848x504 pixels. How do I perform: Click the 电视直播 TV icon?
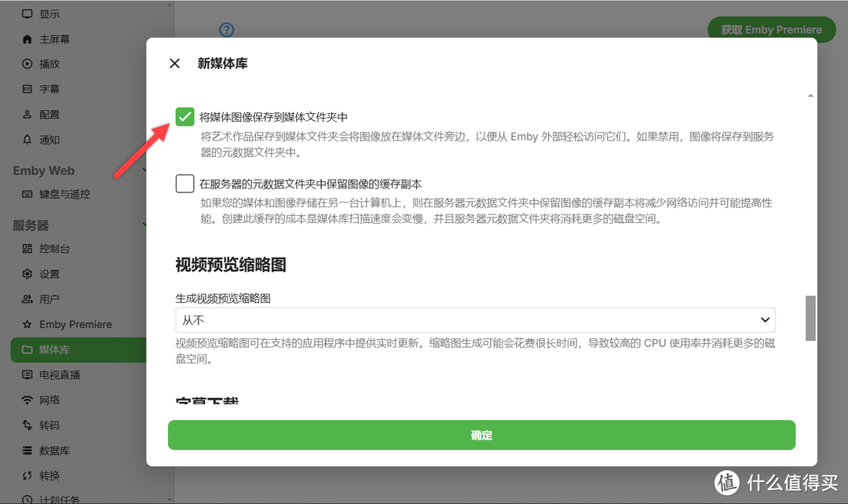pyautogui.click(x=27, y=374)
